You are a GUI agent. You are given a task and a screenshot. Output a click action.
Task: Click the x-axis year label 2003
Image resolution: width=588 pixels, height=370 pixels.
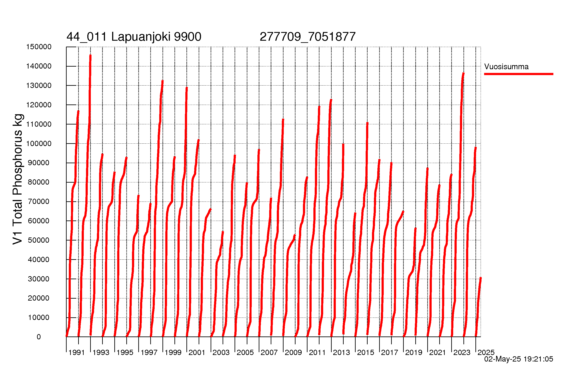(x=221, y=353)
